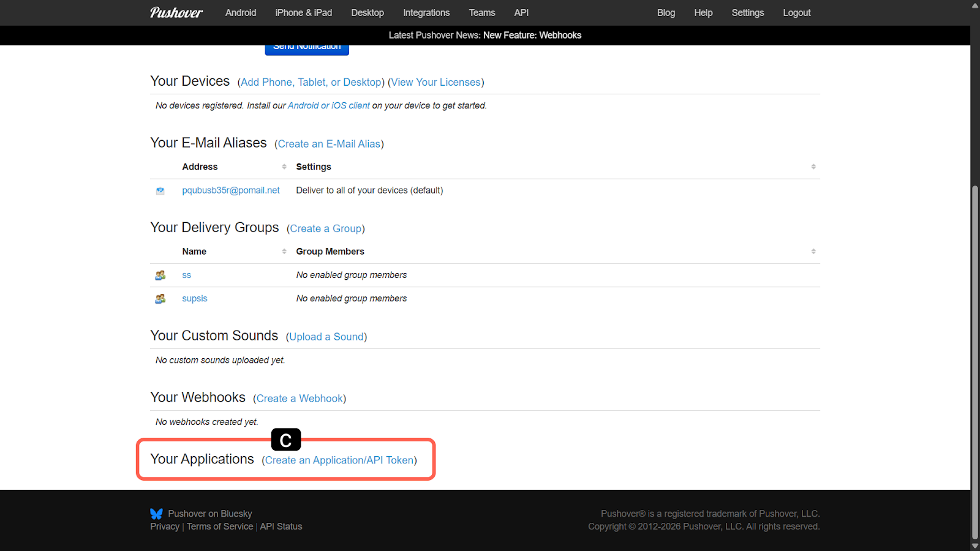
Task: Click the email alias envelope icon
Action: [x=160, y=191]
